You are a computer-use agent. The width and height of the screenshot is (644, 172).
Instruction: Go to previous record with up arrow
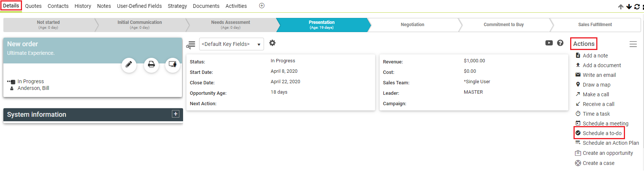tap(621, 7)
